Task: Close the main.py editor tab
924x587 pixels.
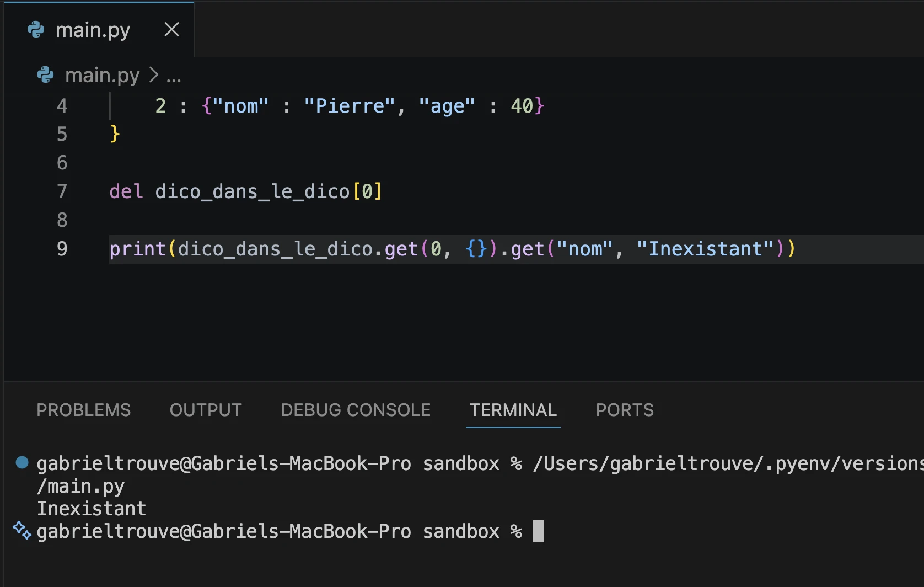Action: pos(171,30)
